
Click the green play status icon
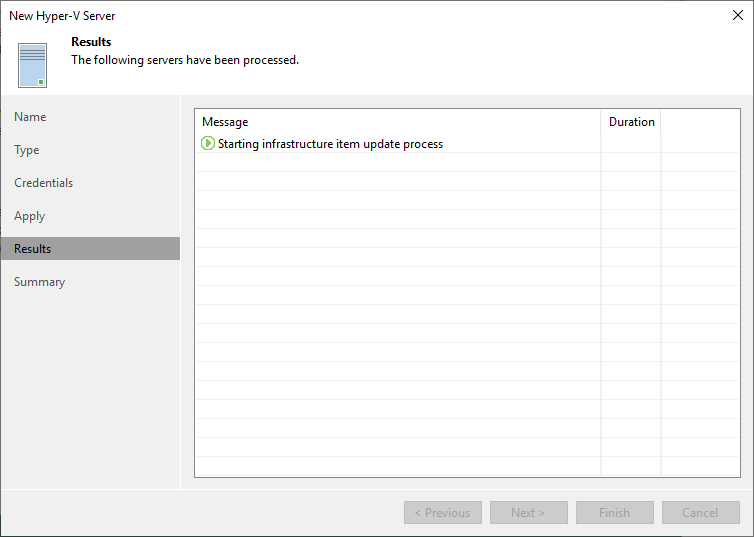click(x=208, y=143)
